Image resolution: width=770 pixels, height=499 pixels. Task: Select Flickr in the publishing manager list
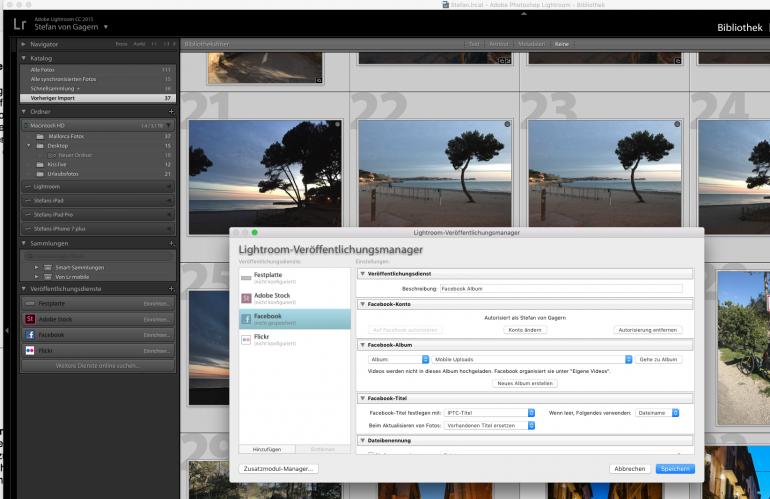[x=295, y=340]
